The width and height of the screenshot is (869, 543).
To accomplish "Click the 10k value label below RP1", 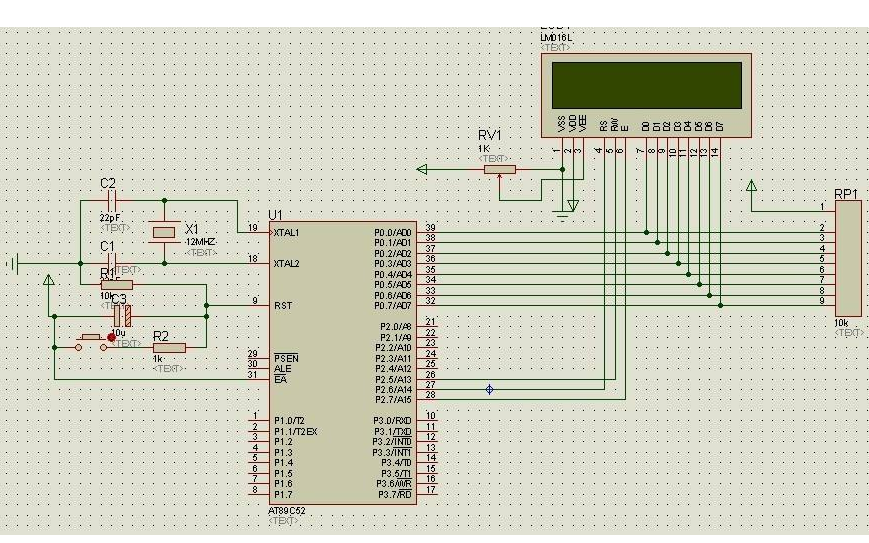I will click(x=841, y=323).
